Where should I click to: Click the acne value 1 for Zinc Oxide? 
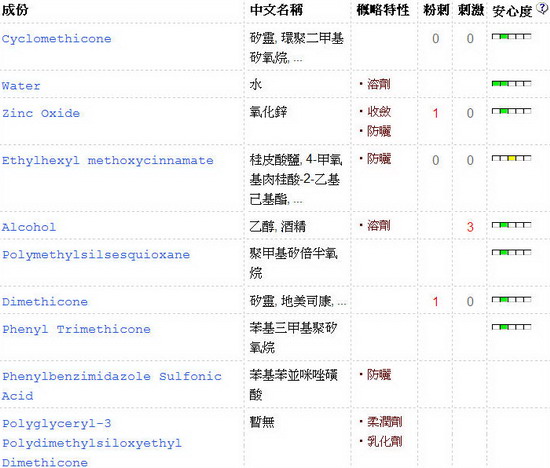(435, 113)
